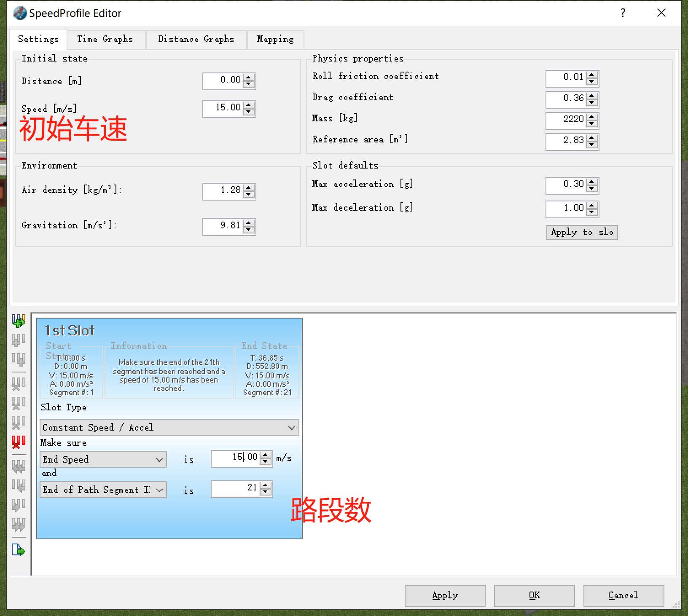This screenshot has width=688, height=616.
Task: Click the Apply to slot button
Action: click(582, 232)
